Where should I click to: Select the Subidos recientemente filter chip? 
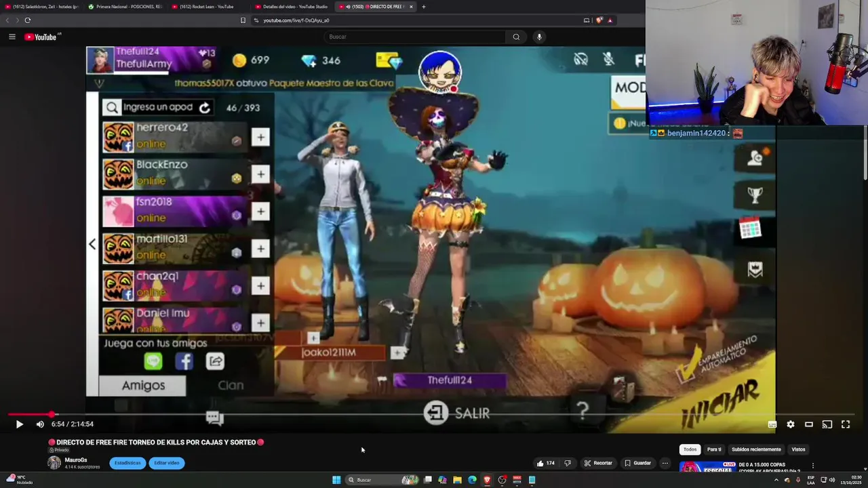[756, 449]
